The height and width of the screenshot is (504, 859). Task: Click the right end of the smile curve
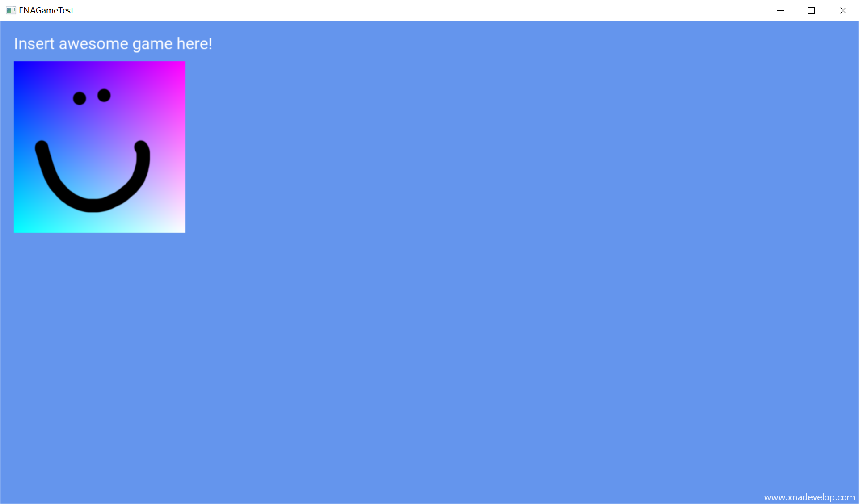click(142, 147)
